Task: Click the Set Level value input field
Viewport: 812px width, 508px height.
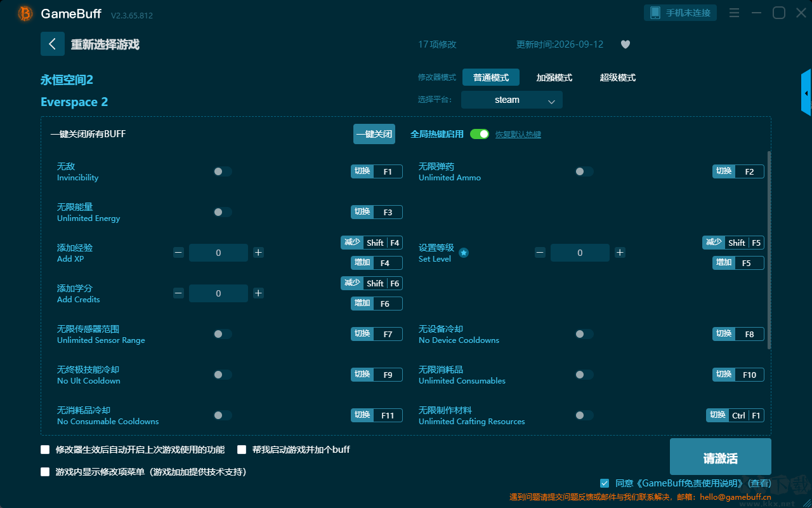Action: coord(580,253)
